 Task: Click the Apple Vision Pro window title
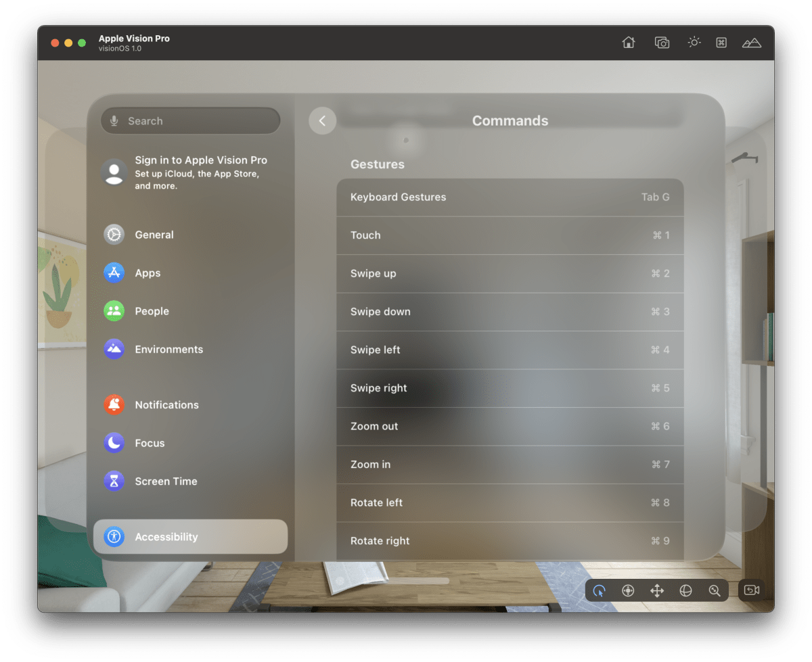[134, 39]
